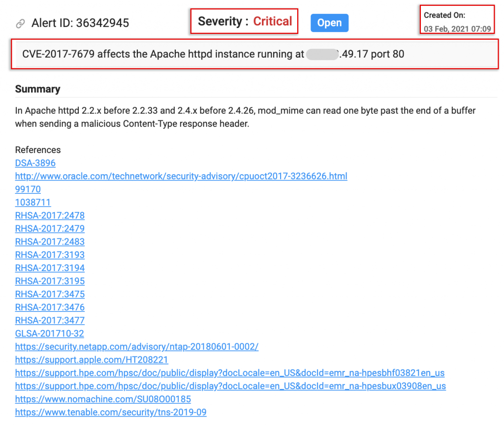Open the RHSA-2017:3476 advisory link
Viewport: 504px width, 427px height.
click(x=50, y=307)
